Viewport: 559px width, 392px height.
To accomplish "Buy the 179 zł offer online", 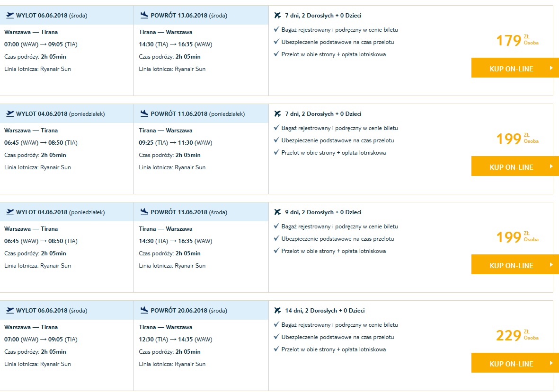I will coord(515,68).
